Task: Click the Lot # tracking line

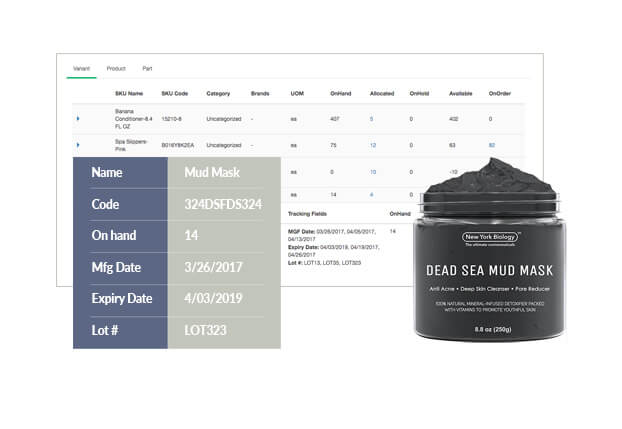Action: tap(324, 263)
